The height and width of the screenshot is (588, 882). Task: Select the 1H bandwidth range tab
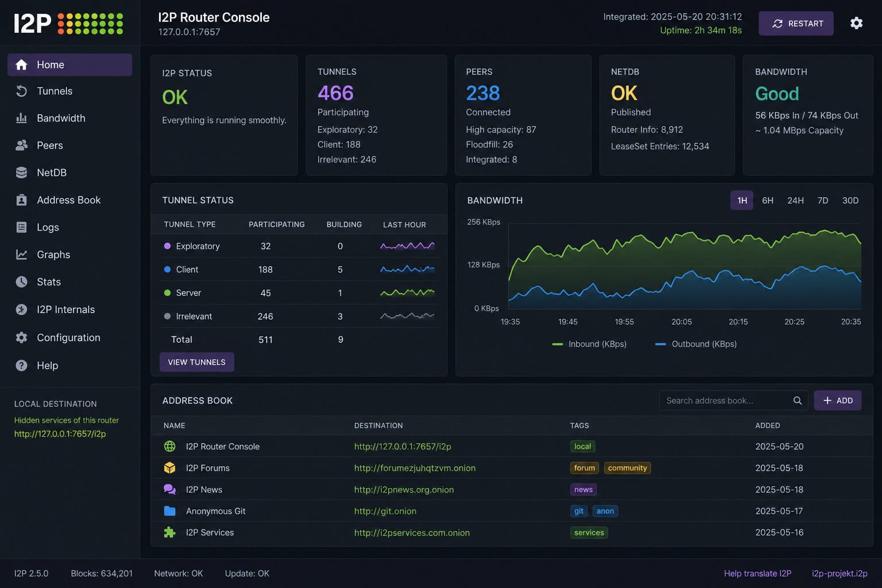pos(742,200)
